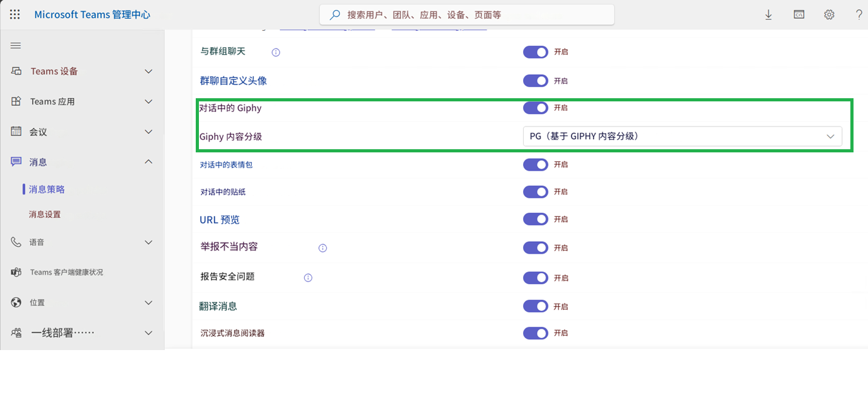Click info icon beside 与群组聊天

click(276, 52)
